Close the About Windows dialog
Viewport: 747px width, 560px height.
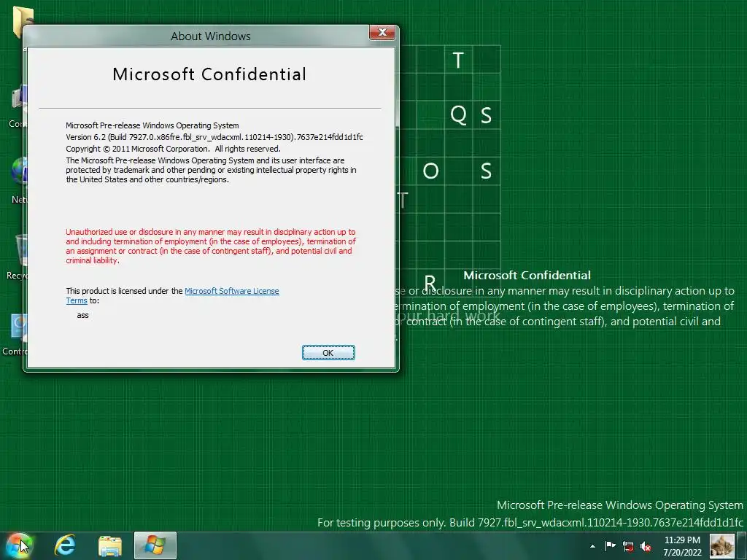pos(382,32)
